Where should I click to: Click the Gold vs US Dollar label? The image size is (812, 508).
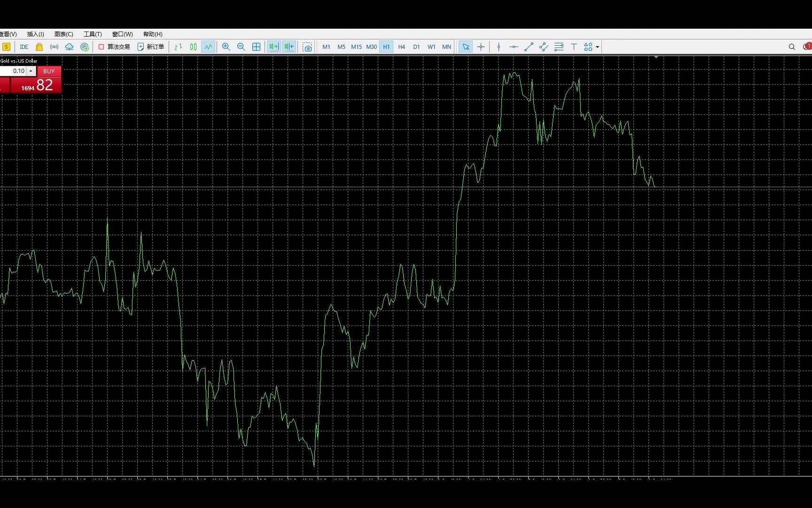pyautogui.click(x=19, y=61)
